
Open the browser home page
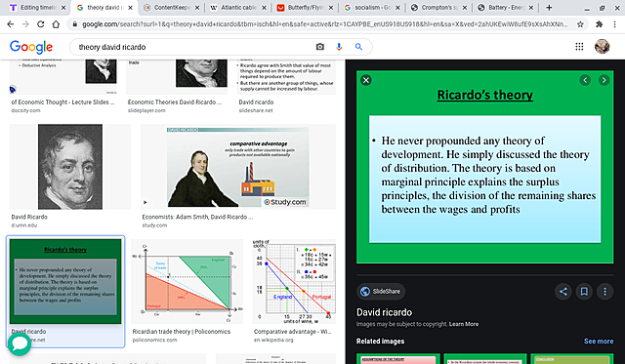tap(56, 24)
